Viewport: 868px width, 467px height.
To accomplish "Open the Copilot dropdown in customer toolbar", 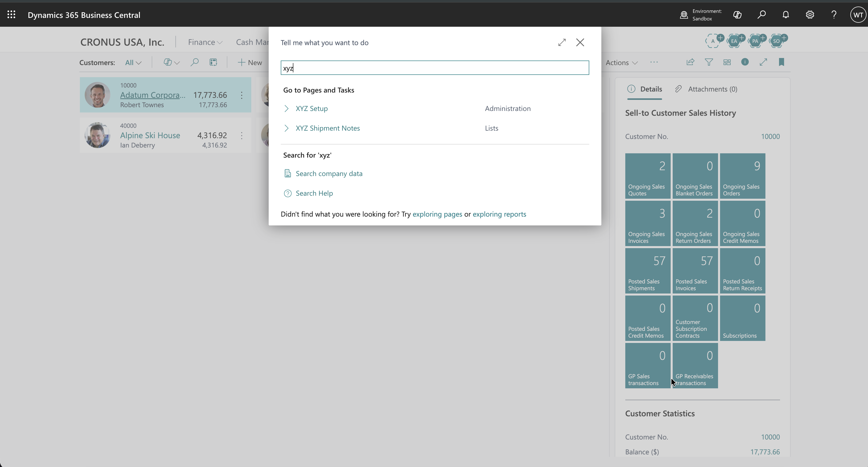I will pos(172,62).
